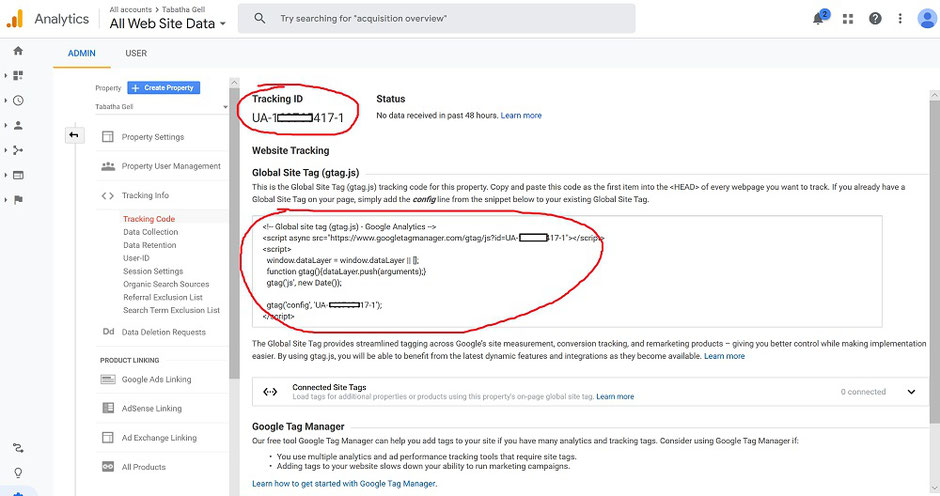Open Conversions flag icon in sidebar
940x496 pixels.
[x=18, y=200]
